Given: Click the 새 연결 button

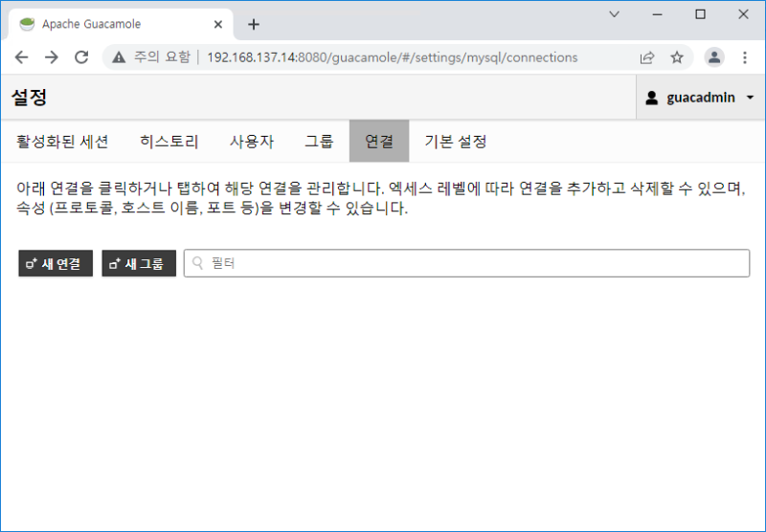Looking at the screenshot, I should coord(56,263).
